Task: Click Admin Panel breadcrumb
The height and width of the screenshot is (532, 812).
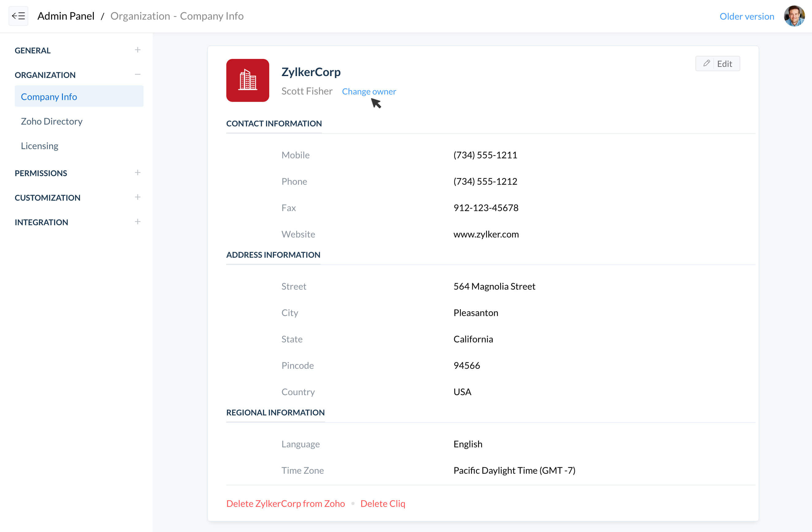Action: pos(66,16)
